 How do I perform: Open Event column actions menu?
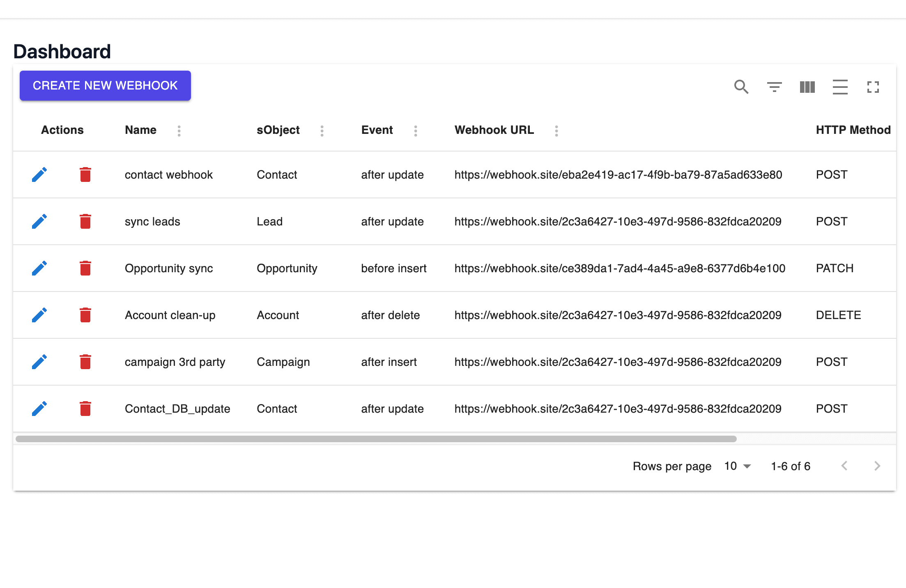pos(416,131)
